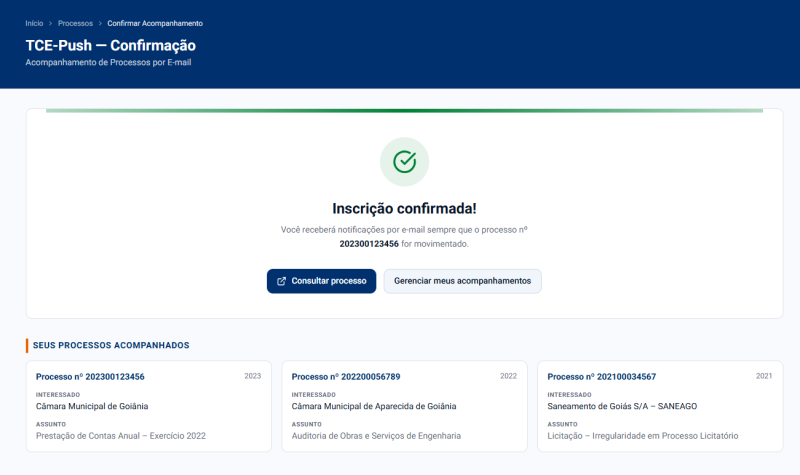Click the Consultar processo button
Screen dimensions: 800x475
click(321, 281)
